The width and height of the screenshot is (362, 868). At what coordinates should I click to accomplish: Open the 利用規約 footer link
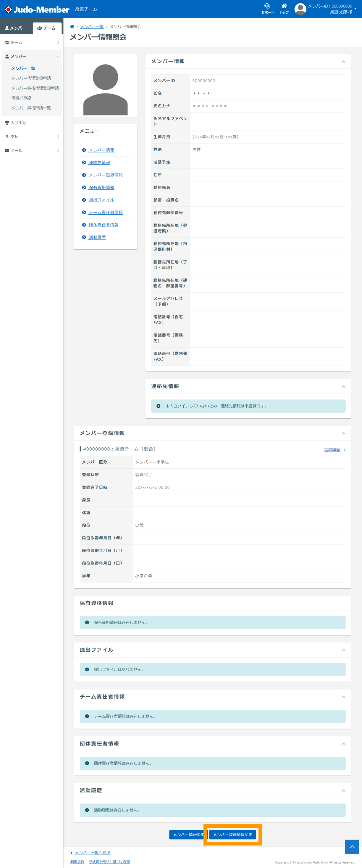tap(77, 862)
